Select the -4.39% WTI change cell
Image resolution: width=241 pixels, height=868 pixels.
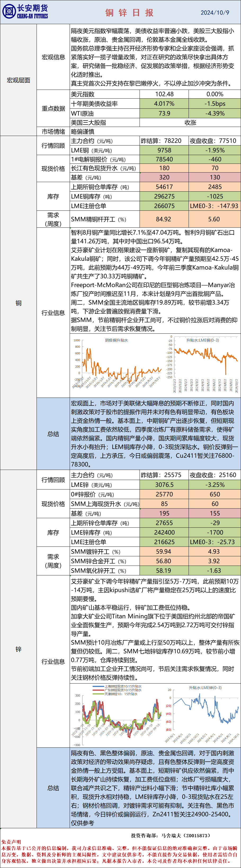coord(215,113)
